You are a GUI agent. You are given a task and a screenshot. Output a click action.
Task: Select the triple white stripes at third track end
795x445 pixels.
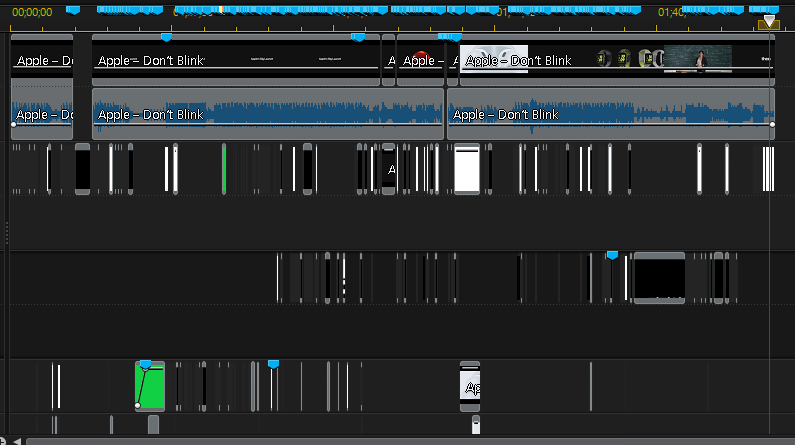pos(768,169)
